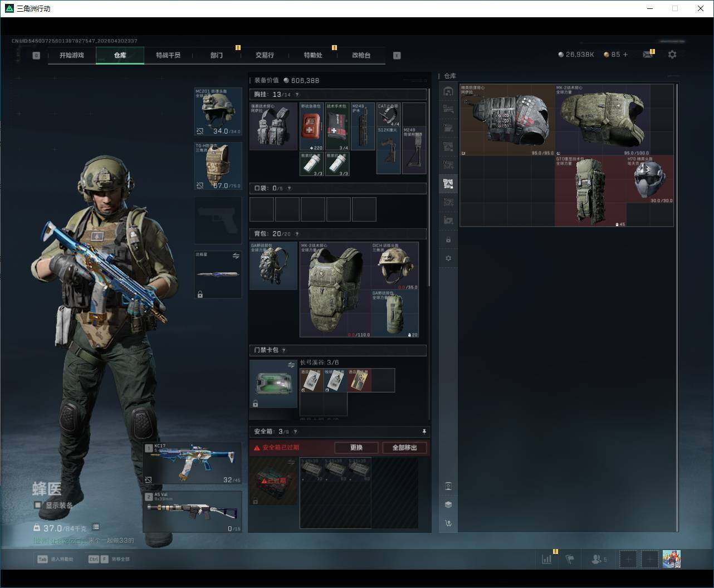Click the equipped chest rig vest thumbnail
This screenshot has width=714, height=588.
273,126
